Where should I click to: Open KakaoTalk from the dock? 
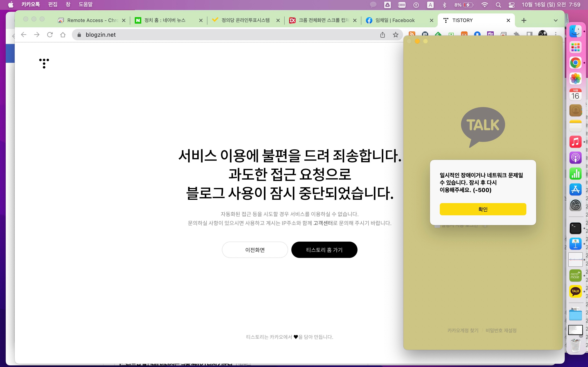[575, 291]
